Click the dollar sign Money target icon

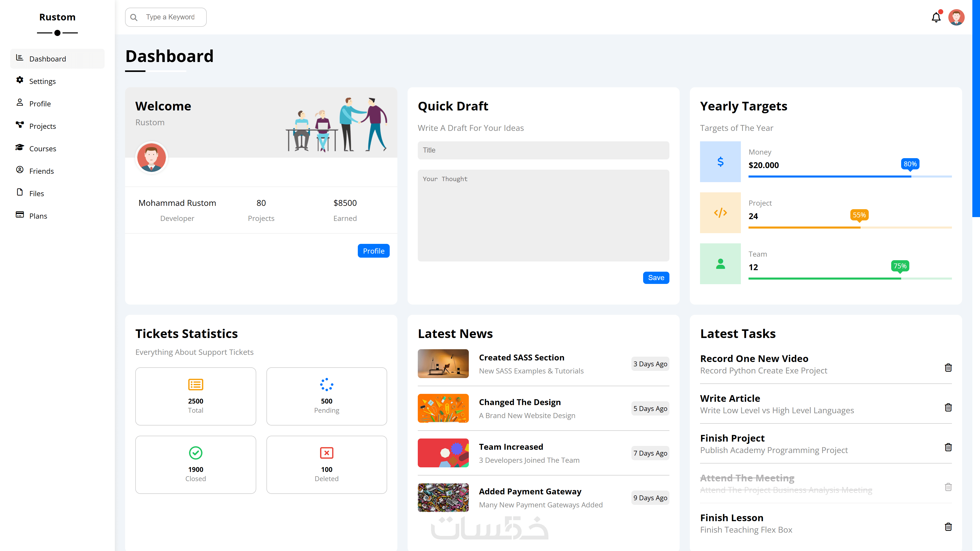pyautogui.click(x=720, y=162)
